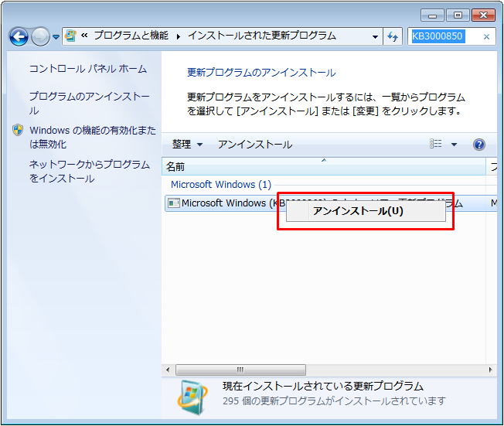
Task: Select the Microsoft Windows (KB...) update row
Action: click(331, 203)
